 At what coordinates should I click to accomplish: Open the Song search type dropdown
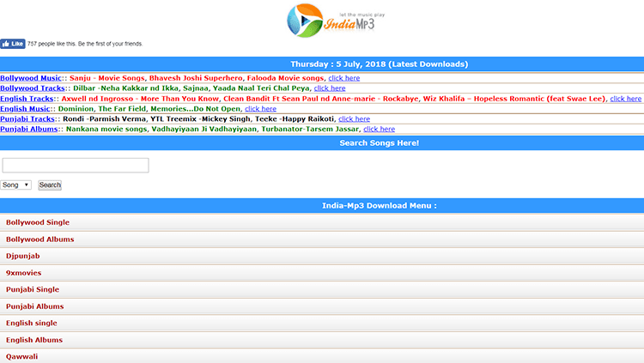15,185
